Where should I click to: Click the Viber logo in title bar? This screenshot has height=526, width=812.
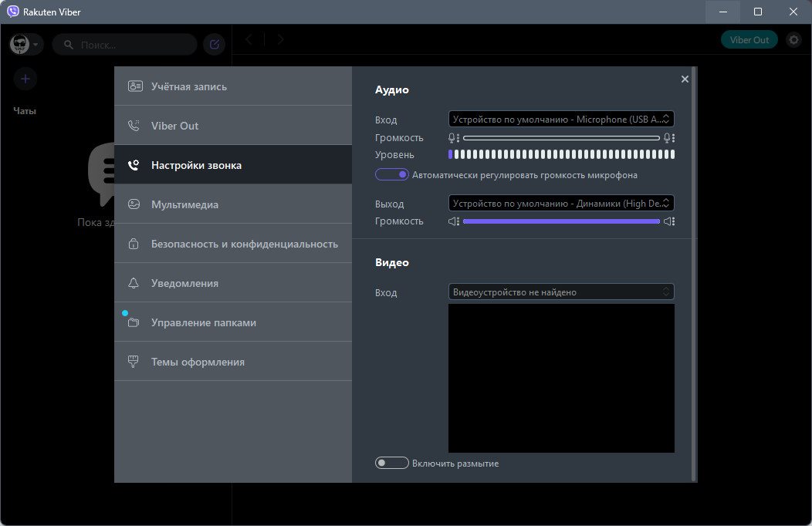pyautogui.click(x=12, y=12)
